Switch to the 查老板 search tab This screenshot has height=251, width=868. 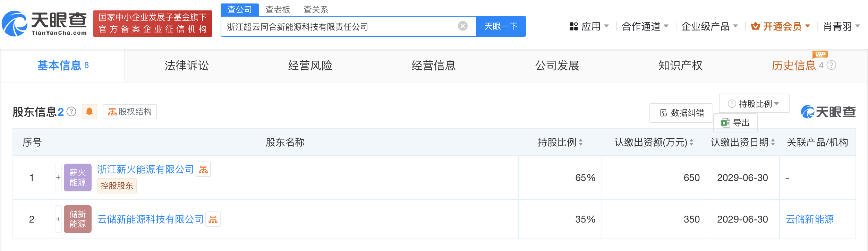pos(278,10)
